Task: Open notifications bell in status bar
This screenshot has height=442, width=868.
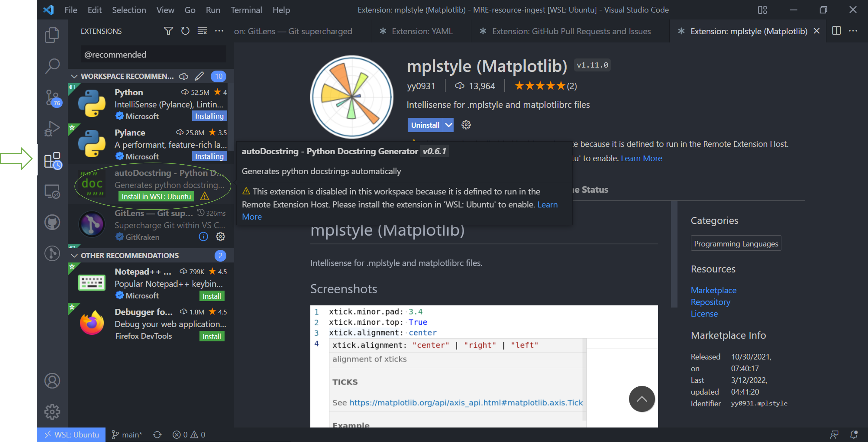Action: [x=854, y=435]
